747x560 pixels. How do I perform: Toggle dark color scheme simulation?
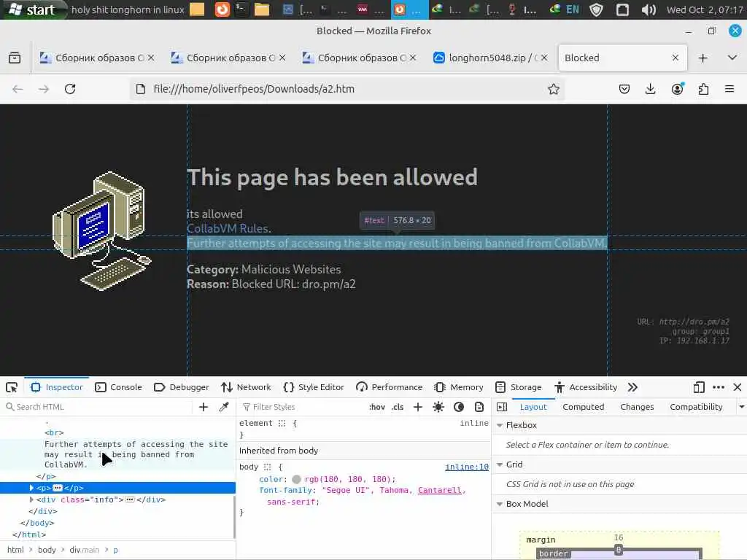point(459,407)
